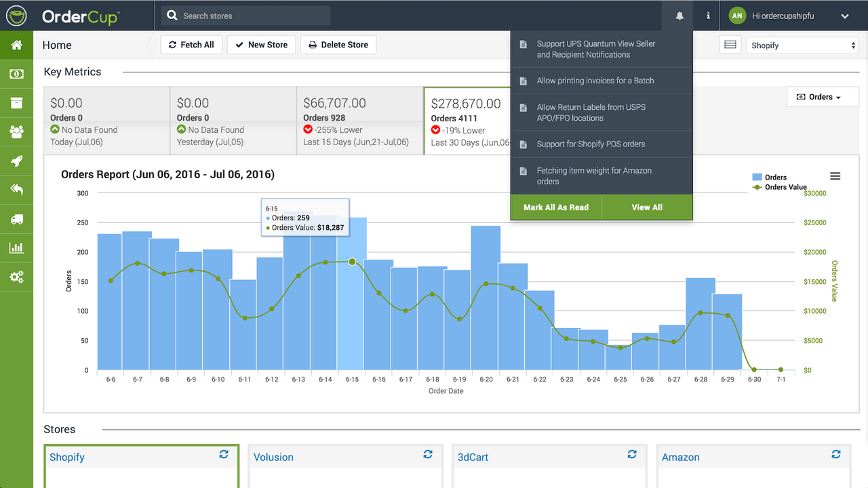The height and width of the screenshot is (488, 868).
Task: Expand the Orders metric dropdown
Action: 823,97
